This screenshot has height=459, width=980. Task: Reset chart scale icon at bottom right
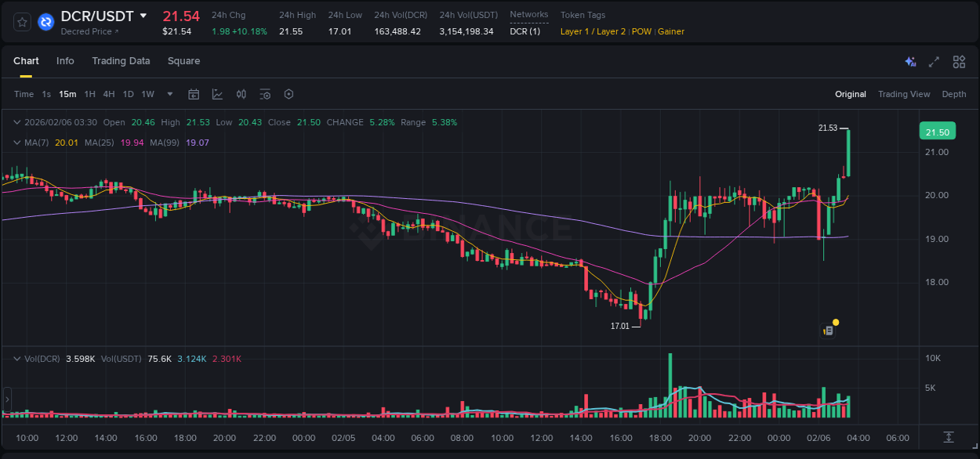[949, 437]
